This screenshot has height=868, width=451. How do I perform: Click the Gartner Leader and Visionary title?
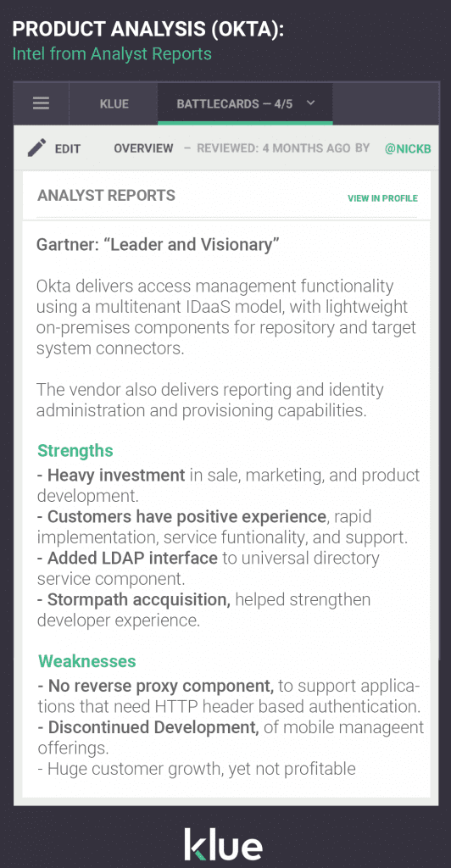158,244
